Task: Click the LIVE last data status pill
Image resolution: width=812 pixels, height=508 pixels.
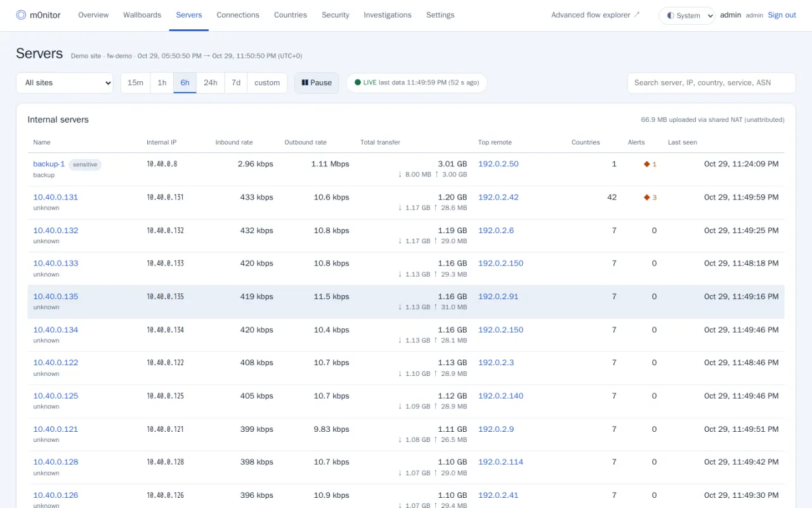Action: (x=417, y=83)
